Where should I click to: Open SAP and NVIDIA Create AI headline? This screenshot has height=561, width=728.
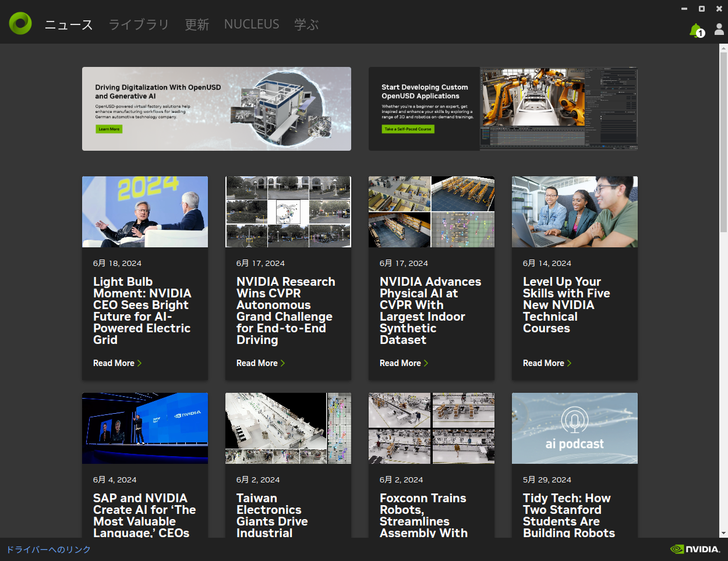(144, 515)
